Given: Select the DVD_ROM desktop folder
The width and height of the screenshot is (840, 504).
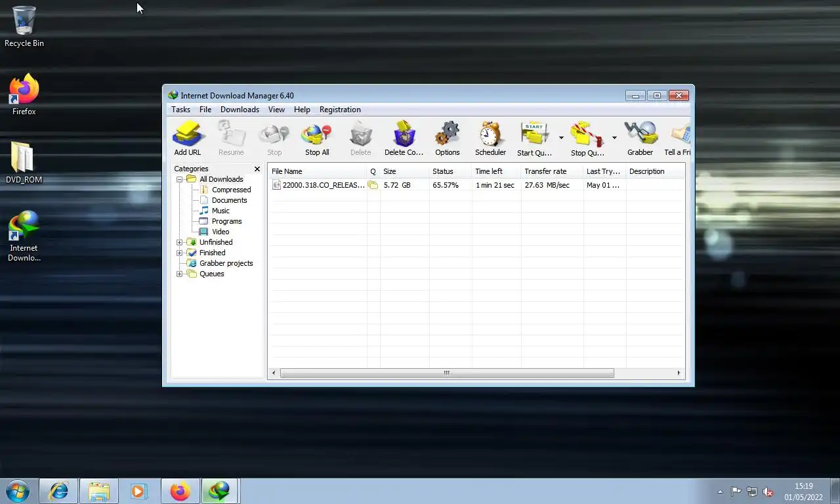Looking at the screenshot, I should [x=24, y=163].
